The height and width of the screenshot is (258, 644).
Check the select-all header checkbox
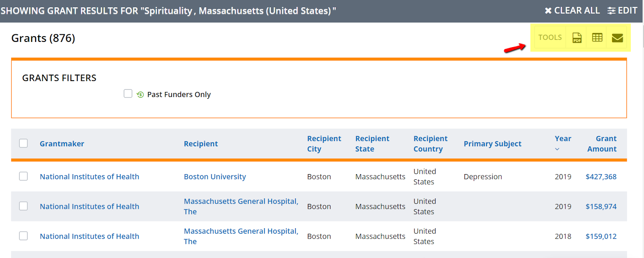24,144
